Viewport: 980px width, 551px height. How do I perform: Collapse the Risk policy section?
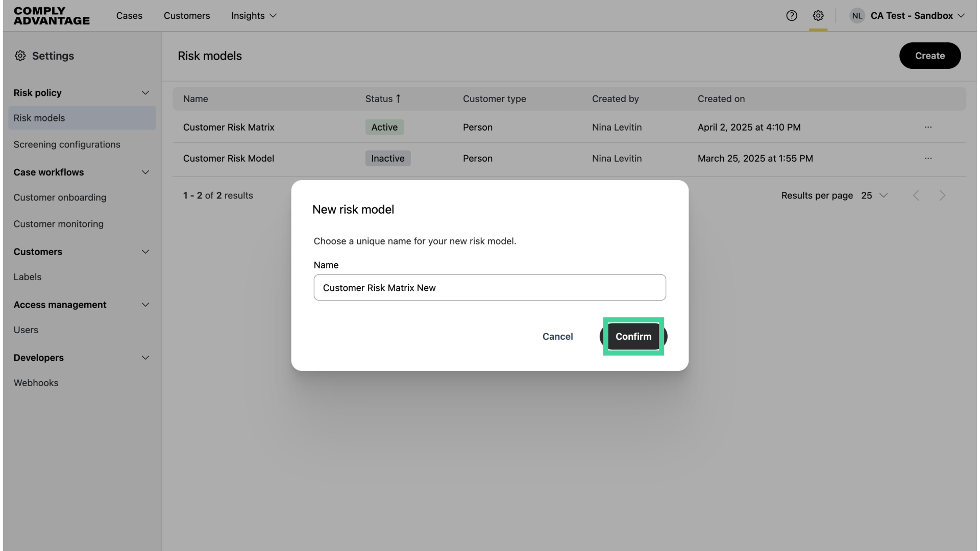click(x=145, y=92)
